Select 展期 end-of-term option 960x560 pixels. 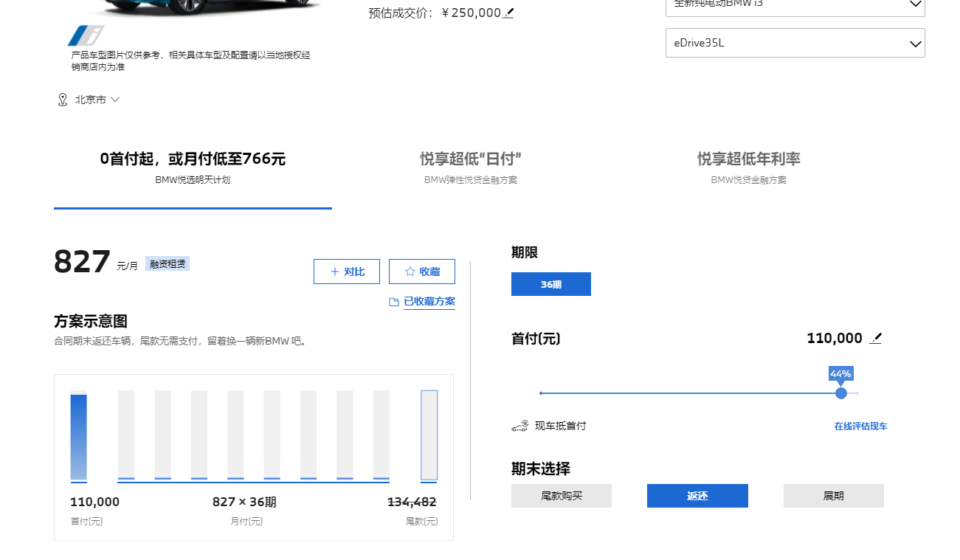834,496
